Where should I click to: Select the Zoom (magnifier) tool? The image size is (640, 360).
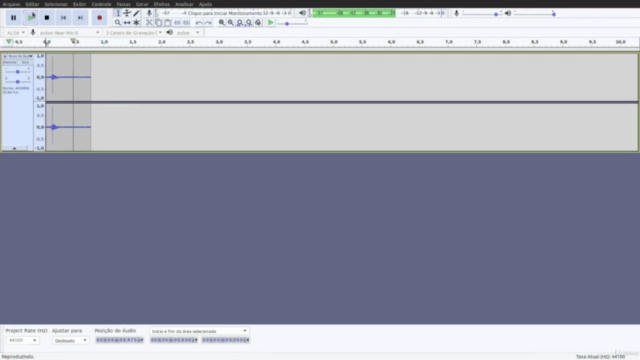(118, 23)
